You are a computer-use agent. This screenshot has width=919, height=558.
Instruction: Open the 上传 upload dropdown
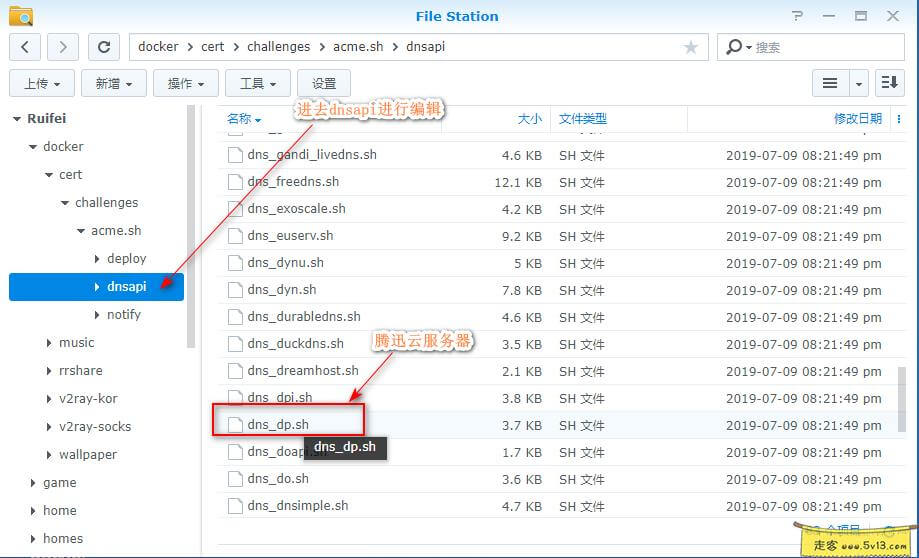(x=42, y=84)
